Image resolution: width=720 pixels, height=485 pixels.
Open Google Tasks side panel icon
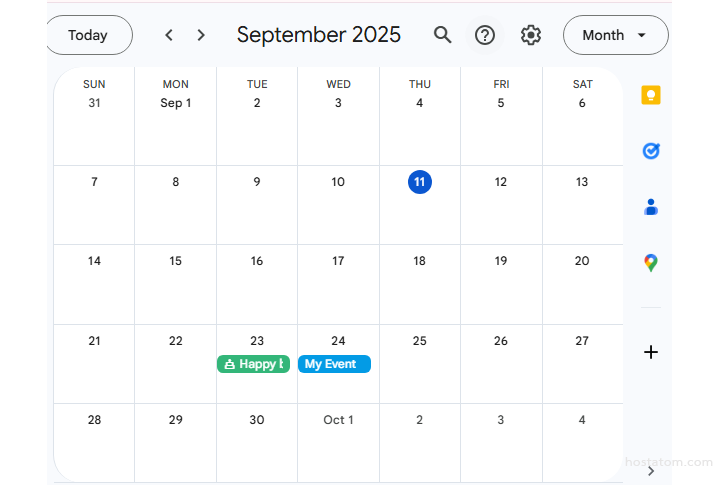click(651, 151)
